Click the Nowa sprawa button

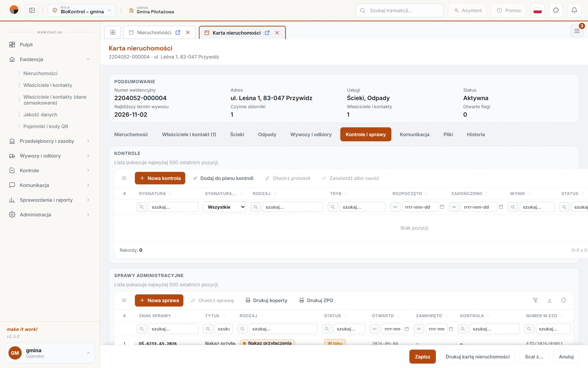click(x=159, y=300)
